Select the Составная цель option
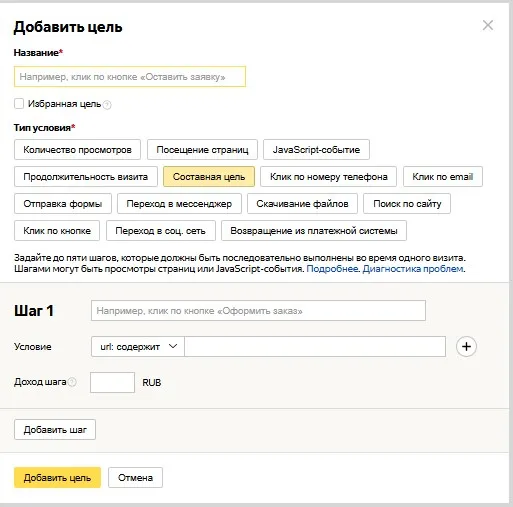The width and height of the screenshot is (513, 507). point(209,177)
